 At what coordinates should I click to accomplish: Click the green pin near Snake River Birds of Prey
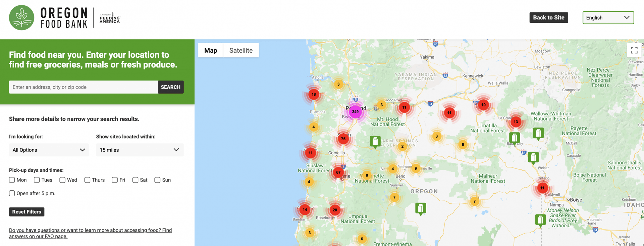click(x=540, y=220)
